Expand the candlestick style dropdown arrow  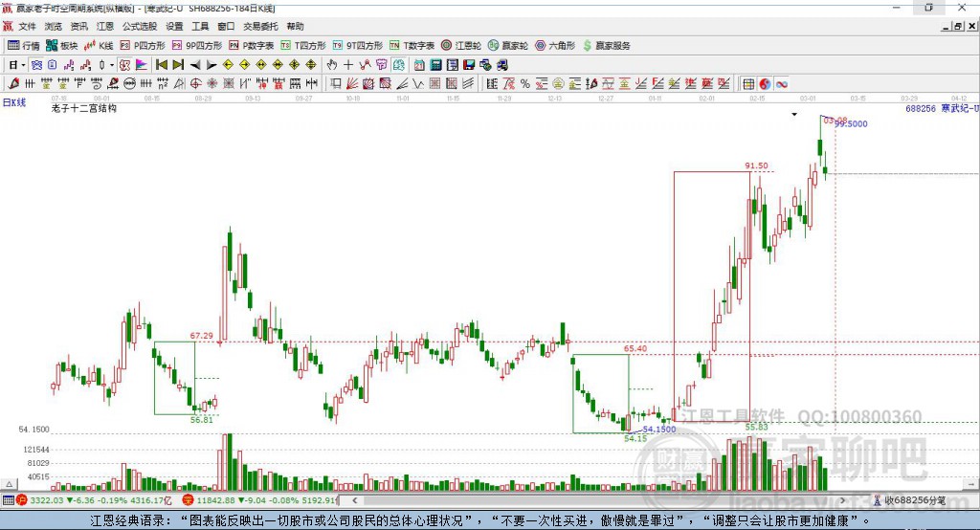pos(112,65)
